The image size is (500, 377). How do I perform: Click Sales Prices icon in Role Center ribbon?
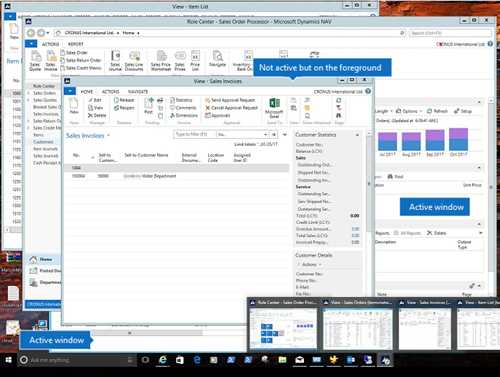pos(180,61)
